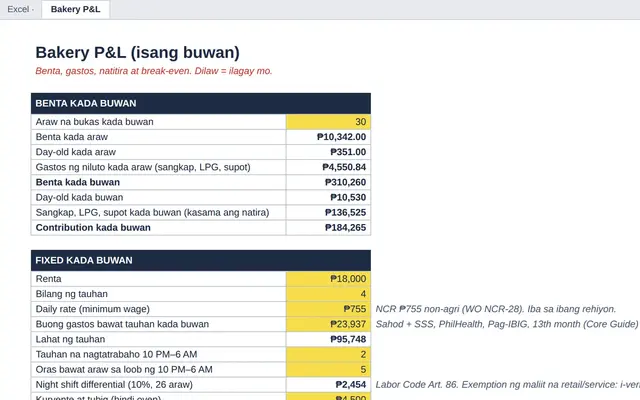Select the ₱2,454 night differential value
This screenshot has height=400, width=640.
pyautogui.click(x=328, y=385)
